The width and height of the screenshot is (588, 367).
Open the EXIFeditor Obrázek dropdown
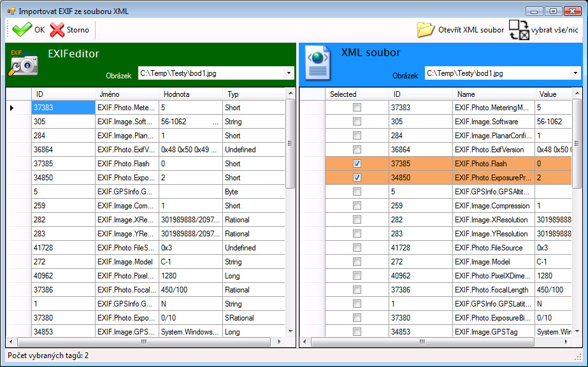[x=289, y=73]
